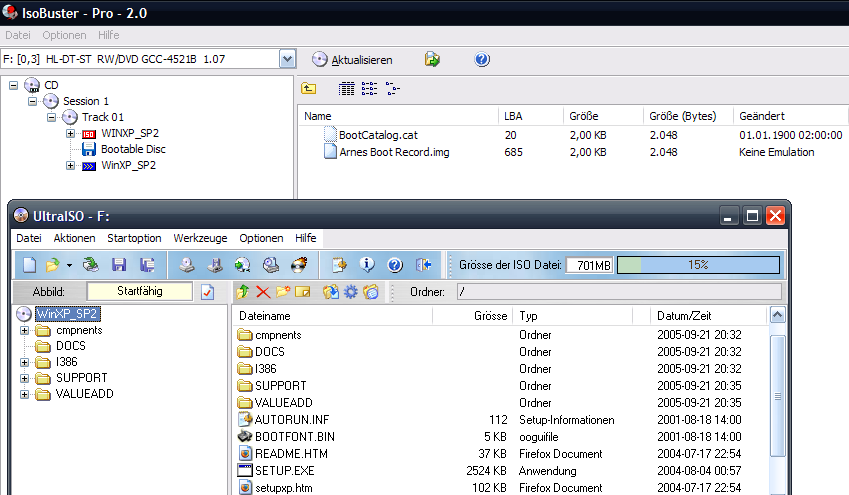Viewport: 849px width, 495px height.
Task: Select Bootable Disc in IsoBuster tree
Action: click(133, 149)
